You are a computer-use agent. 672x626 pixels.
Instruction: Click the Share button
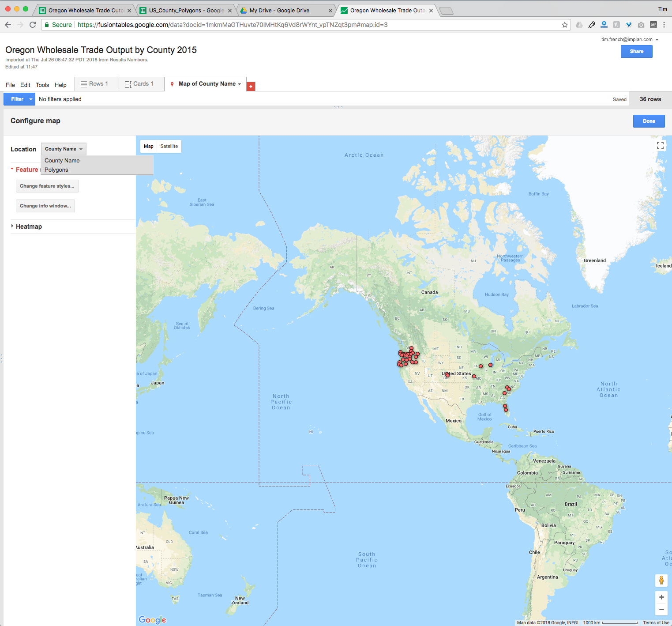pos(637,52)
